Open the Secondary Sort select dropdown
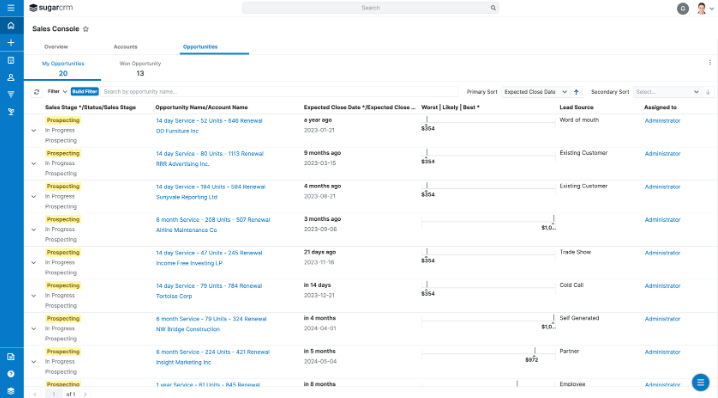 668,92
